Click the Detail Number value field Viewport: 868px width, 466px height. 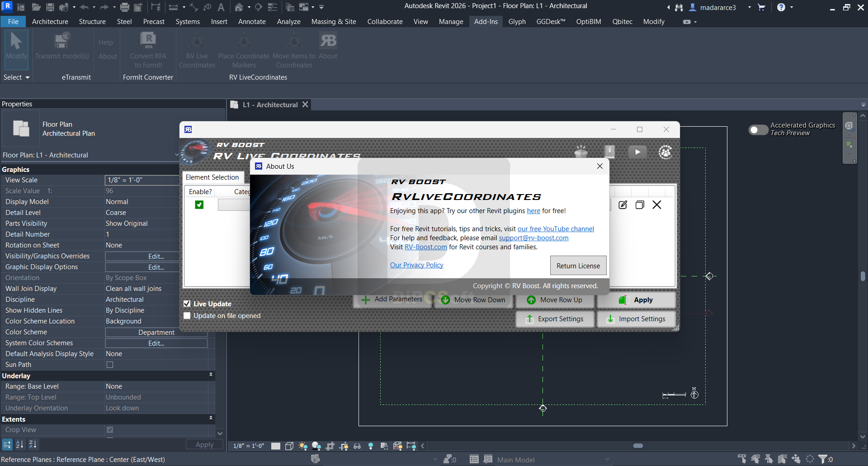(142, 234)
